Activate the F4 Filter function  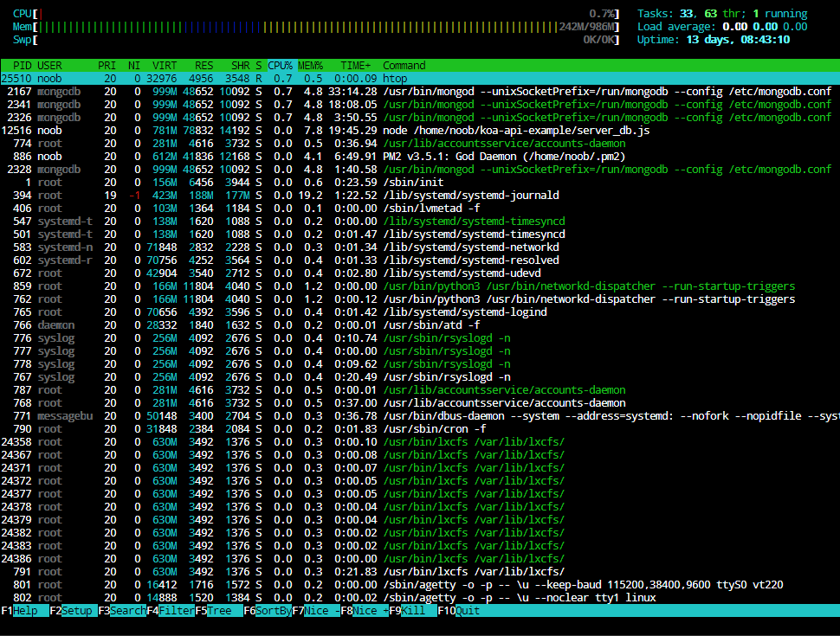pos(171,610)
